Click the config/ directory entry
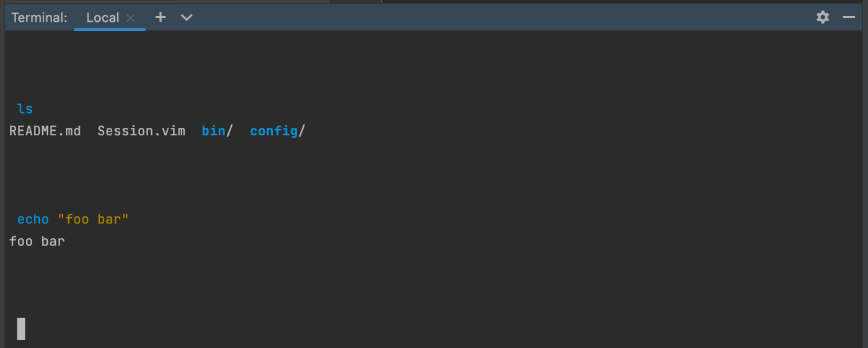The height and width of the screenshot is (348, 868). [277, 131]
